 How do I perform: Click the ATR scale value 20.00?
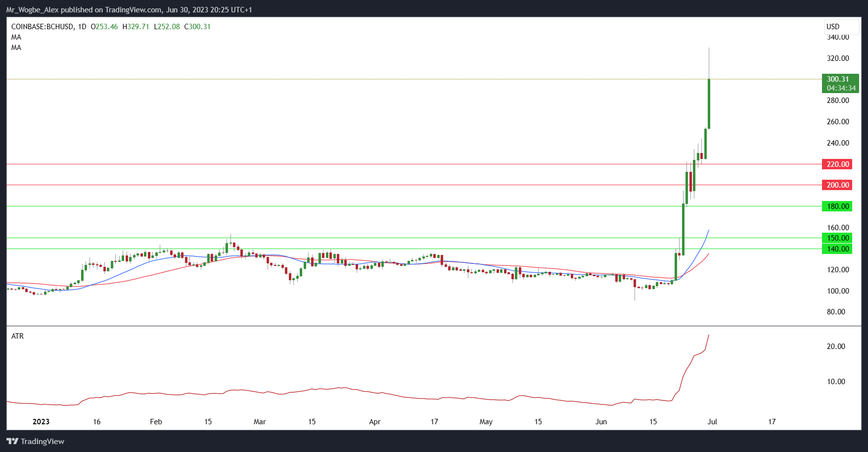[x=836, y=347]
